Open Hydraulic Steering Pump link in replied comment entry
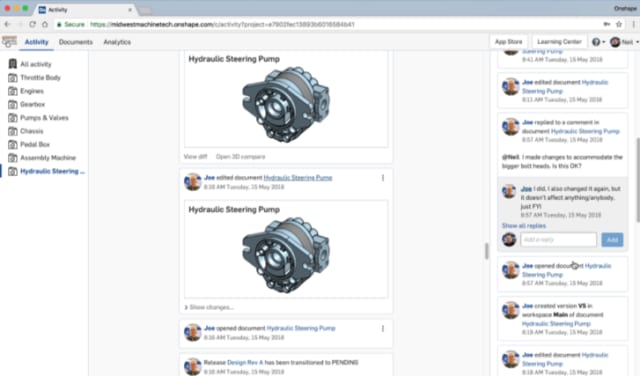The height and width of the screenshot is (376, 640). click(x=585, y=131)
